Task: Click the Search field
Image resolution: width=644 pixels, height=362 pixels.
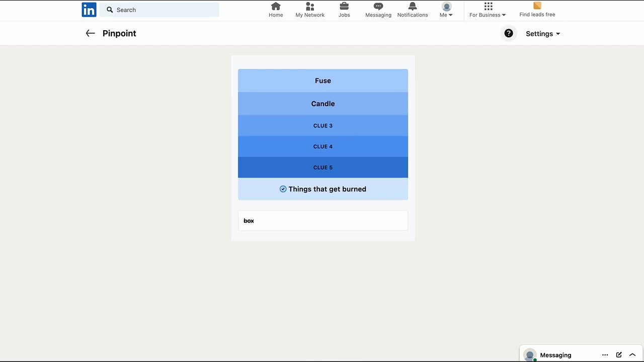Action: pyautogui.click(x=159, y=10)
